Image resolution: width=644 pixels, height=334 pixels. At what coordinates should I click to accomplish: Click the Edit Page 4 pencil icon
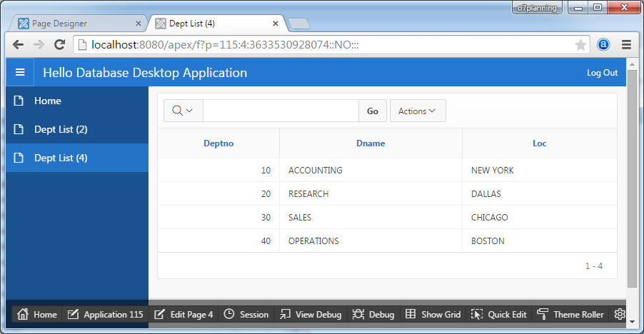tap(159, 314)
